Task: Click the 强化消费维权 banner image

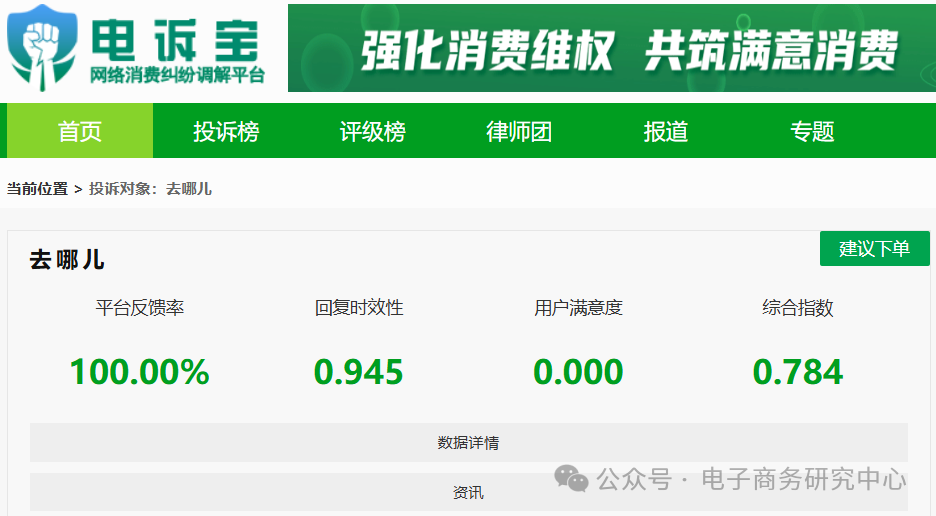Action: (612, 48)
